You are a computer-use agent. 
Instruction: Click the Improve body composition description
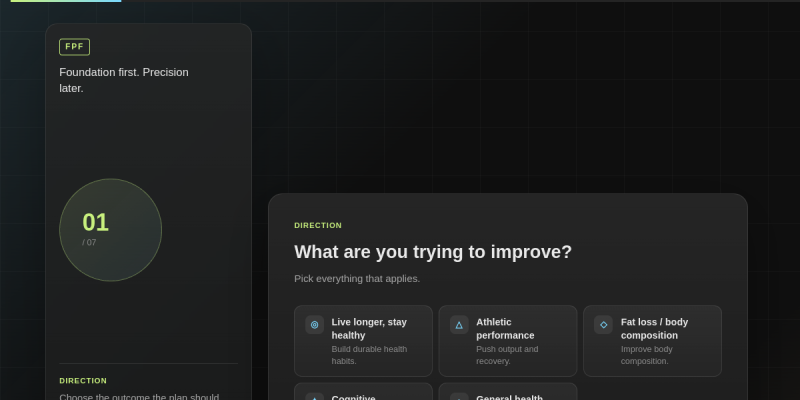(x=646, y=355)
